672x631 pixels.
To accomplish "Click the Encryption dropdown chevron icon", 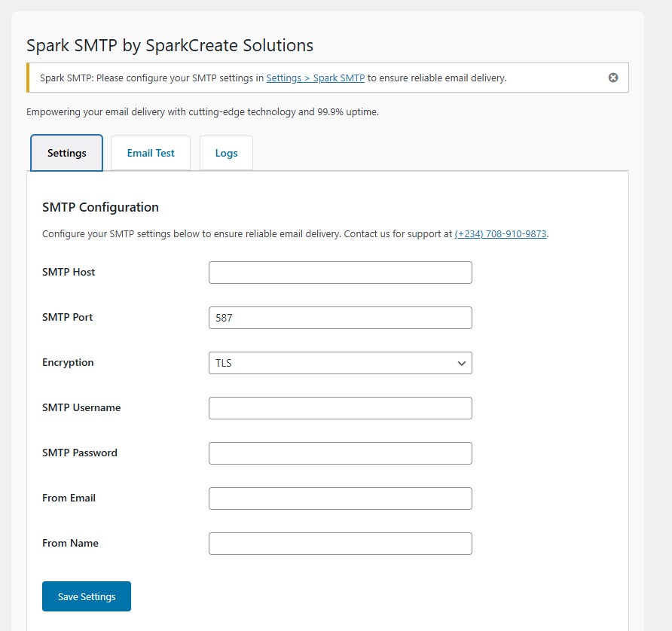I will click(x=460, y=363).
